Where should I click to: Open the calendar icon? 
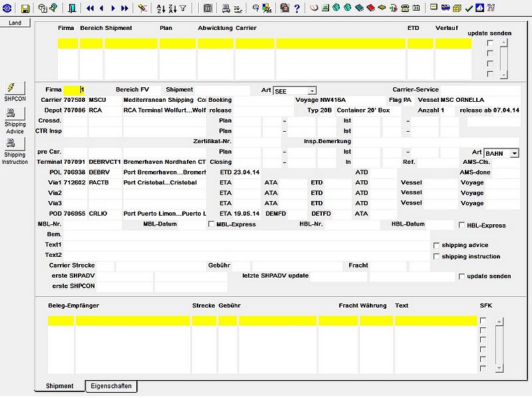(416, 8)
